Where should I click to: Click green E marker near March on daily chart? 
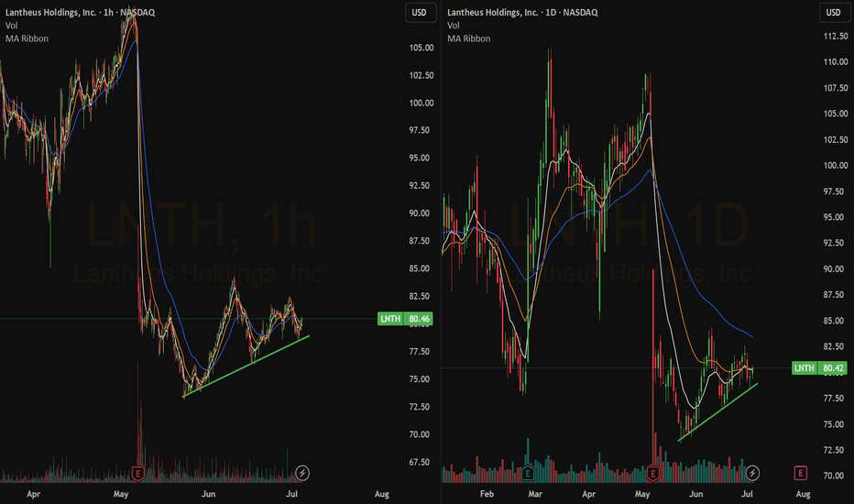[527, 474]
